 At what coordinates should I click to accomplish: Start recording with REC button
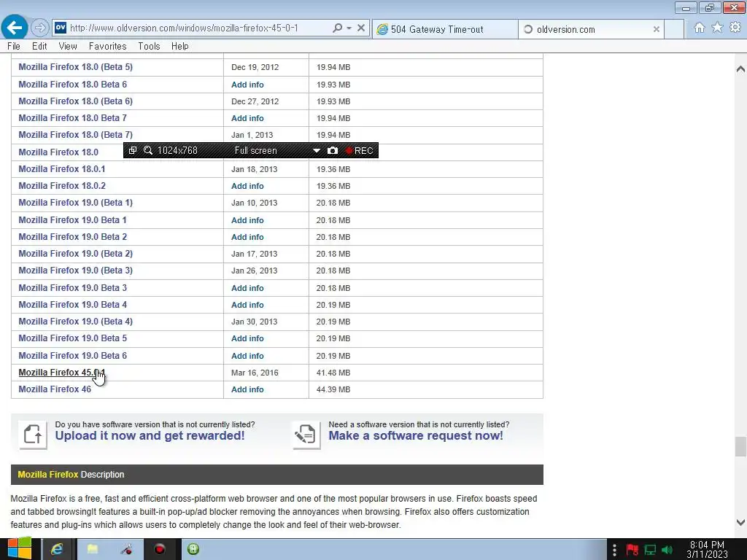(x=359, y=150)
